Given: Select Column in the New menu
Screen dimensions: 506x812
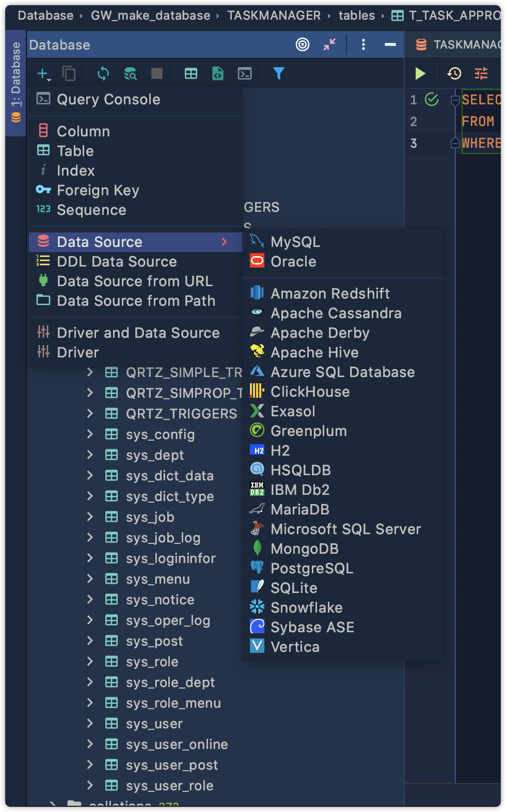Looking at the screenshot, I should point(135,131).
